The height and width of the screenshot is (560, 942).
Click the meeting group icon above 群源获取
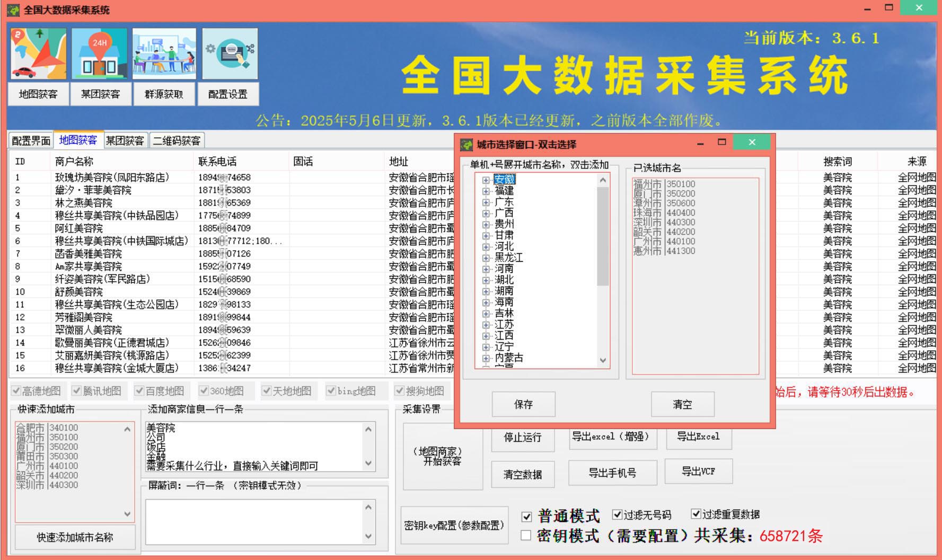[164, 54]
